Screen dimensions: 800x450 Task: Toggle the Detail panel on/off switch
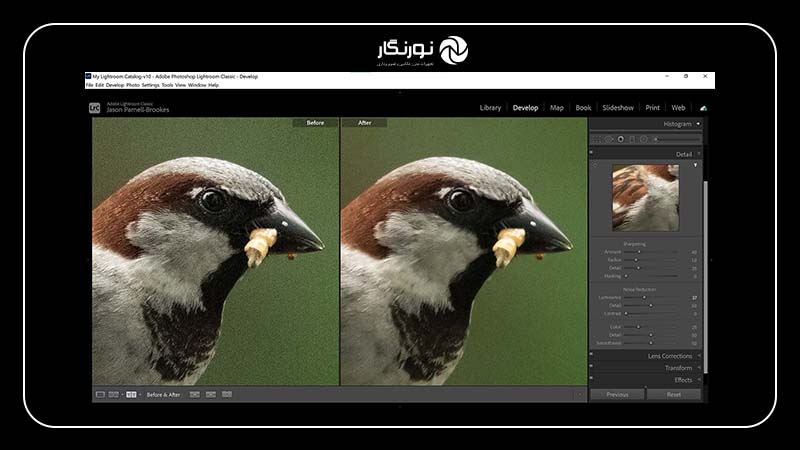pos(591,152)
